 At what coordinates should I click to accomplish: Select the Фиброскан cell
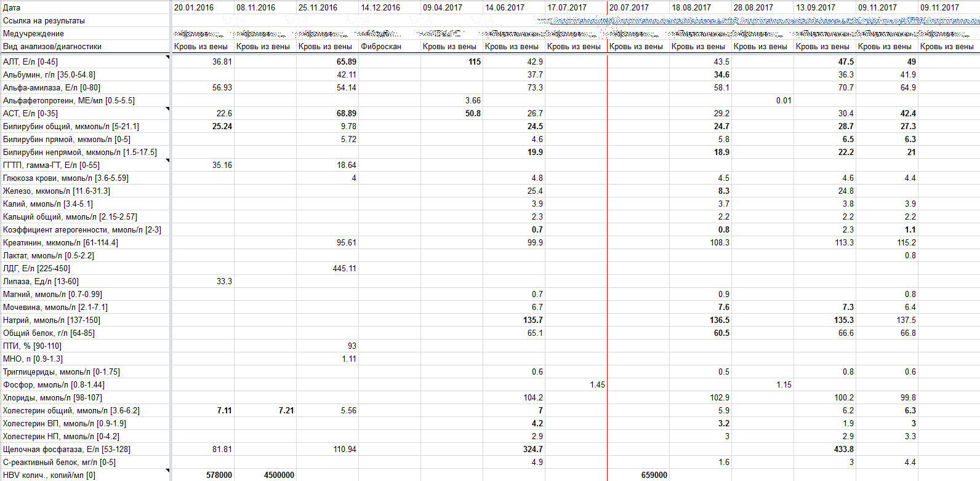click(389, 47)
